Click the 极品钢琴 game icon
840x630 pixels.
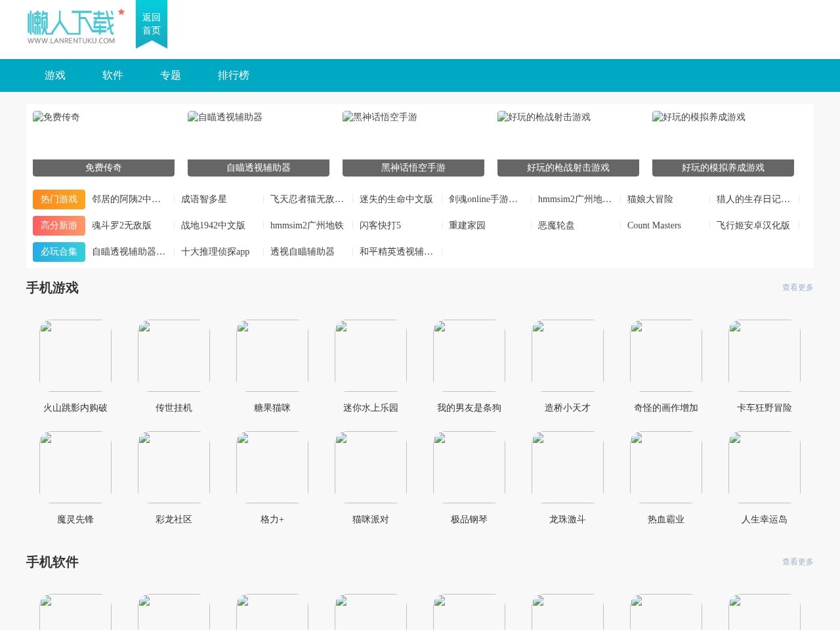pos(469,467)
